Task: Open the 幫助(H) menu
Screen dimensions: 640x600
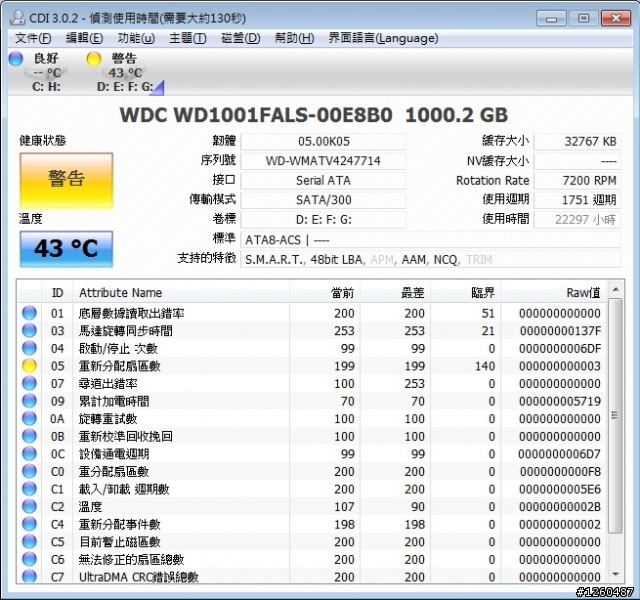Action: point(294,38)
